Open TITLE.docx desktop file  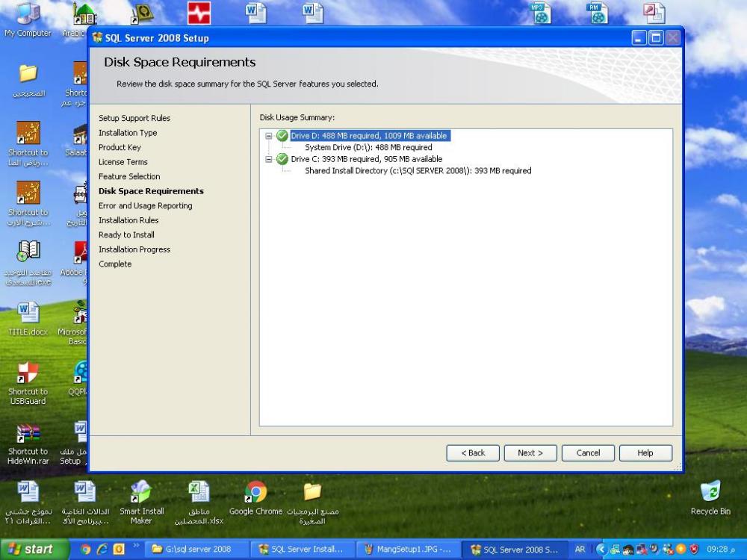click(x=28, y=319)
